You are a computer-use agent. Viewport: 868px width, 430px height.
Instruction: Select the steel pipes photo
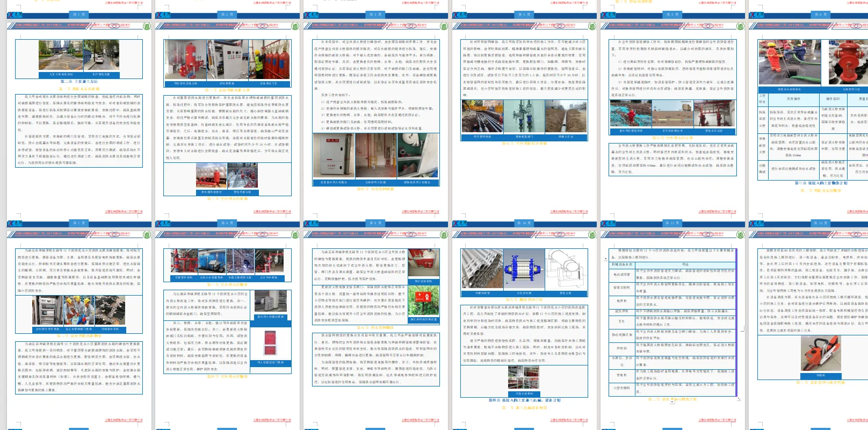[x=482, y=269]
